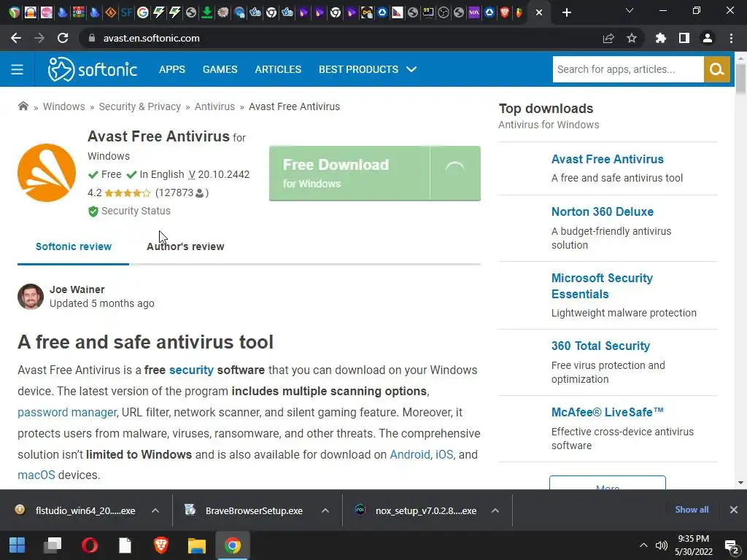Click the Free Download for Windows button

374,174
